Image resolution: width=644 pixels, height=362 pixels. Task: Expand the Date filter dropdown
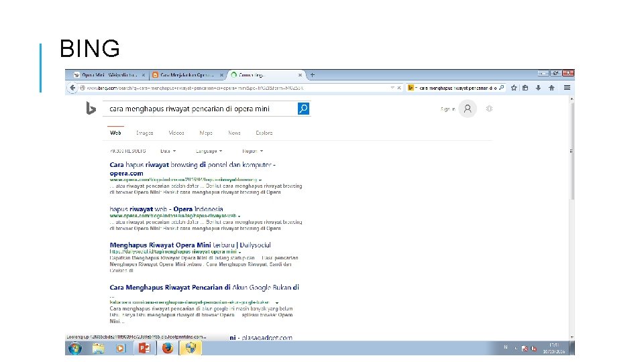[x=168, y=151]
